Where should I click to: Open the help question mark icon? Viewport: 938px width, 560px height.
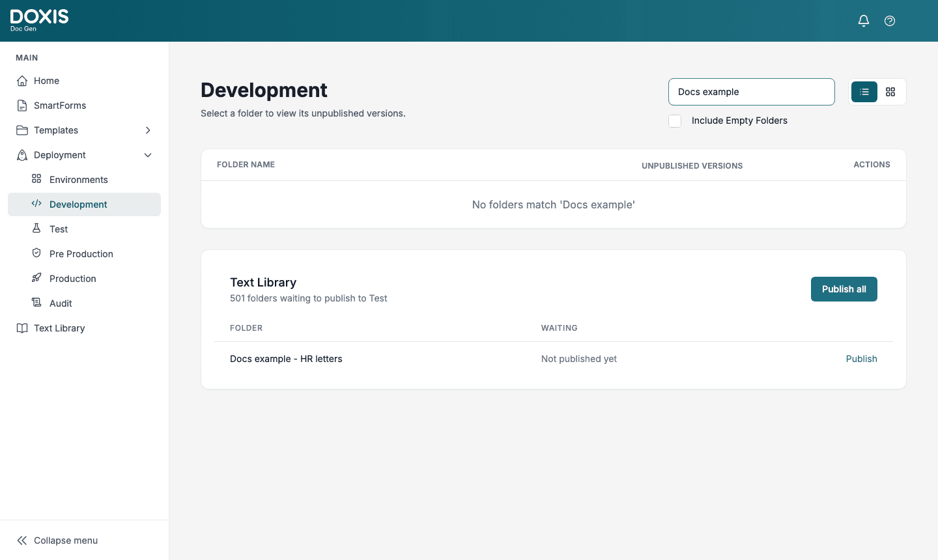[890, 21]
